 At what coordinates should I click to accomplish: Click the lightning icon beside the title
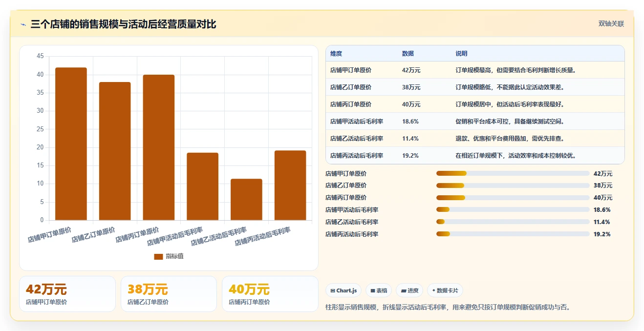(x=23, y=24)
